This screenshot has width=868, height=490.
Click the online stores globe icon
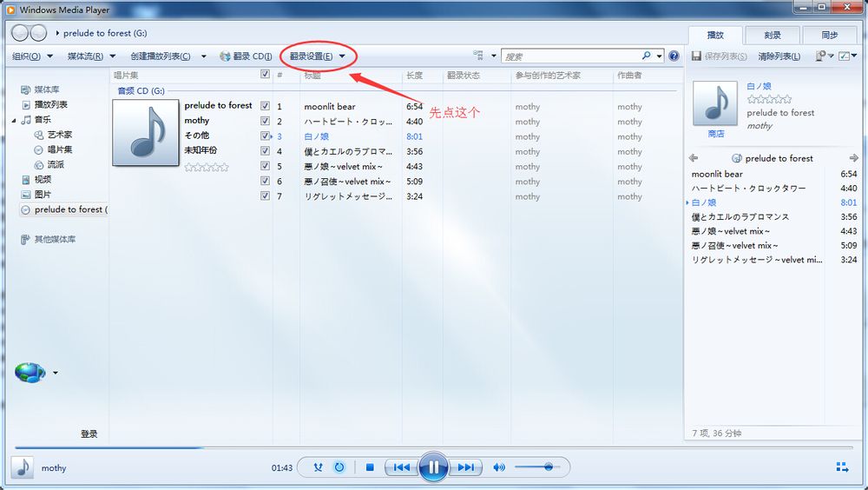(x=30, y=373)
